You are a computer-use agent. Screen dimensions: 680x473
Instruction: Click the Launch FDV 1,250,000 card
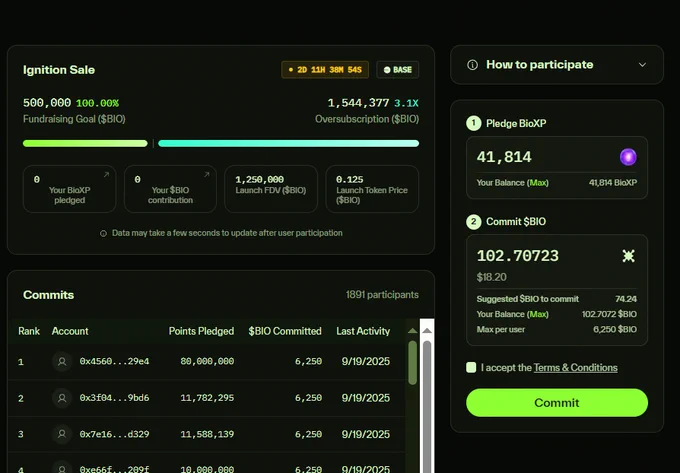click(x=271, y=189)
